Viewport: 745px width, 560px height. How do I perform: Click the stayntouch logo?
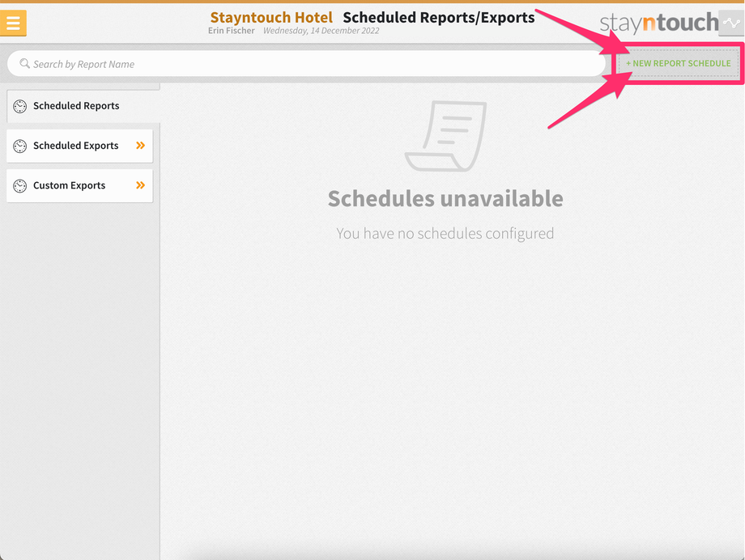click(x=658, y=23)
